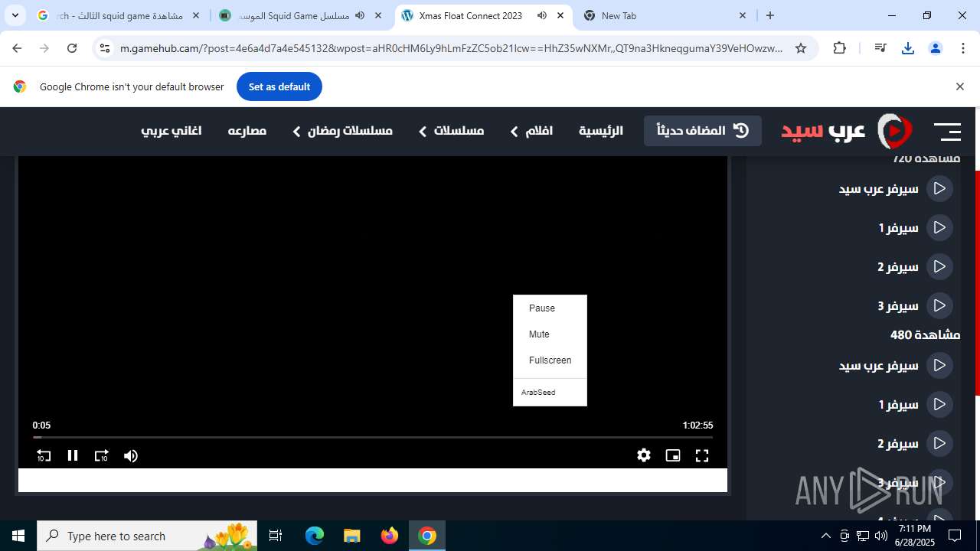Click the taskbar search box
980x551 pixels.
tap(148, 536)
